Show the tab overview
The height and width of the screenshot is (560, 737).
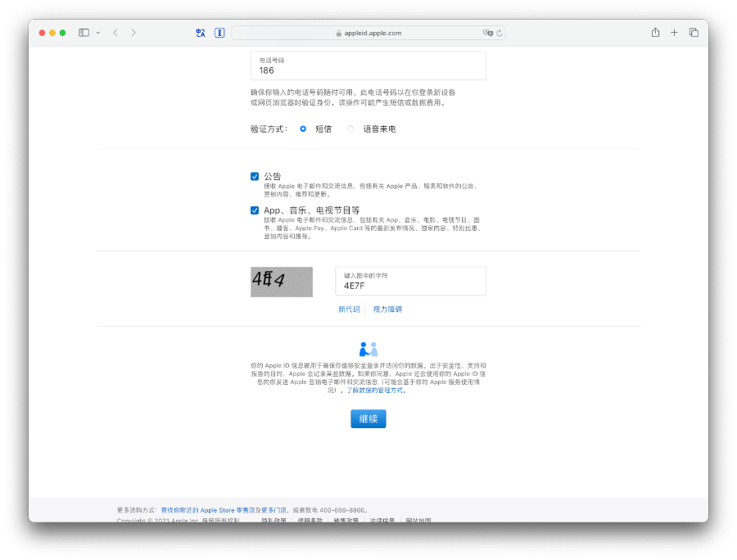click(x=694, y=33)
